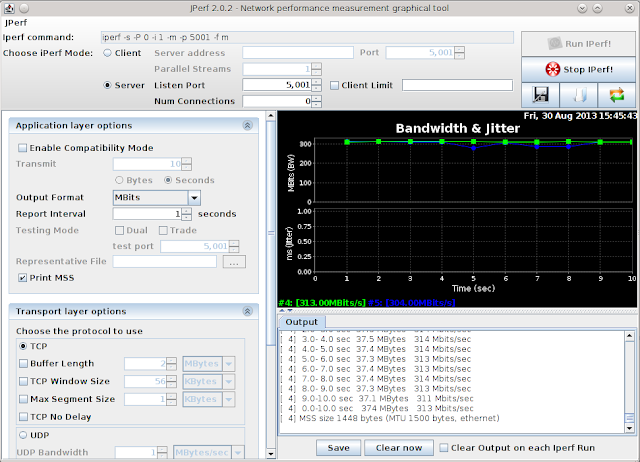Click the JPerf window app icon
640x462 pixels.
9,8
